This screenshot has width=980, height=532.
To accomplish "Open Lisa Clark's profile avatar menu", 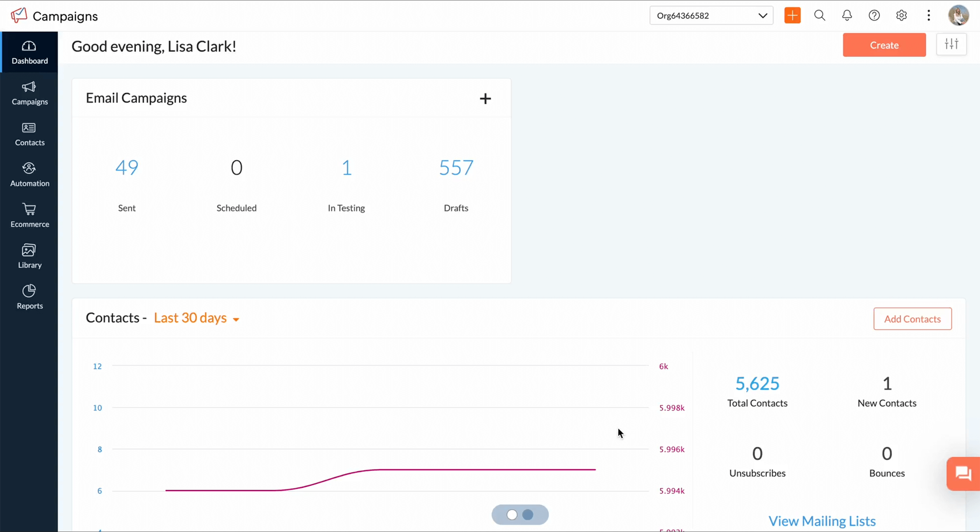I will click(x=958, y=15).
